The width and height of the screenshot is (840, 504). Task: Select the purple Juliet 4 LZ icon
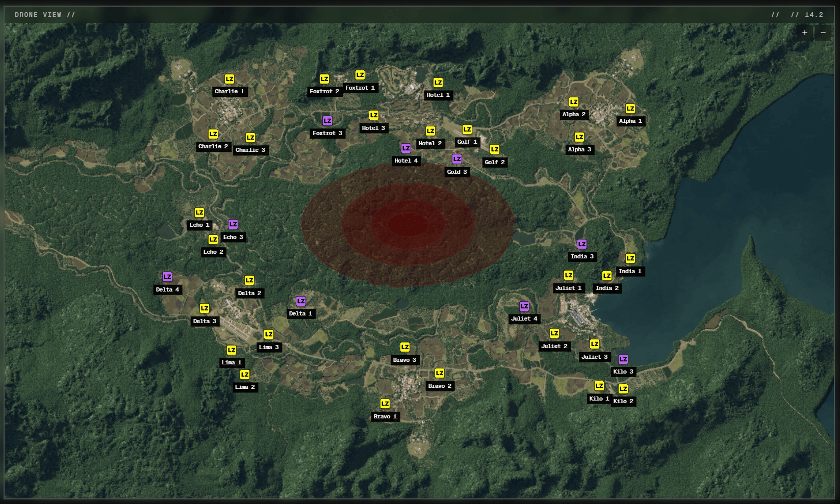524,306
